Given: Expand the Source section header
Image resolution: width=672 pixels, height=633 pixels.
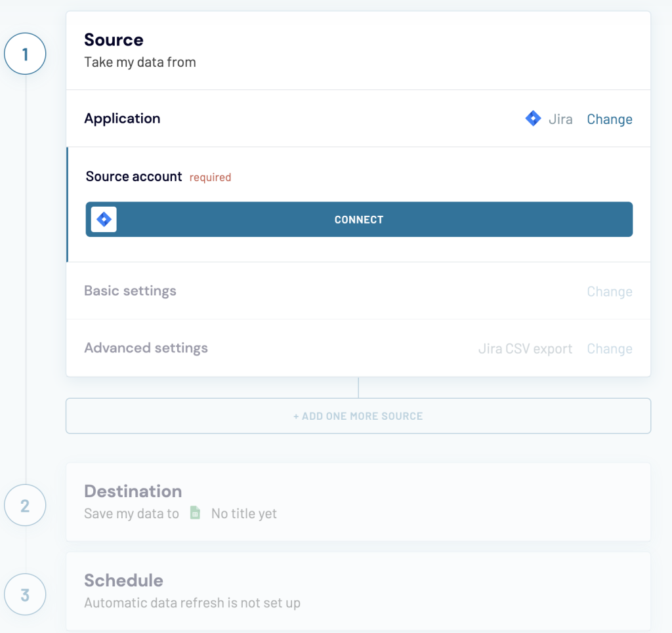Looking at the screenshot, I should 114,40.
